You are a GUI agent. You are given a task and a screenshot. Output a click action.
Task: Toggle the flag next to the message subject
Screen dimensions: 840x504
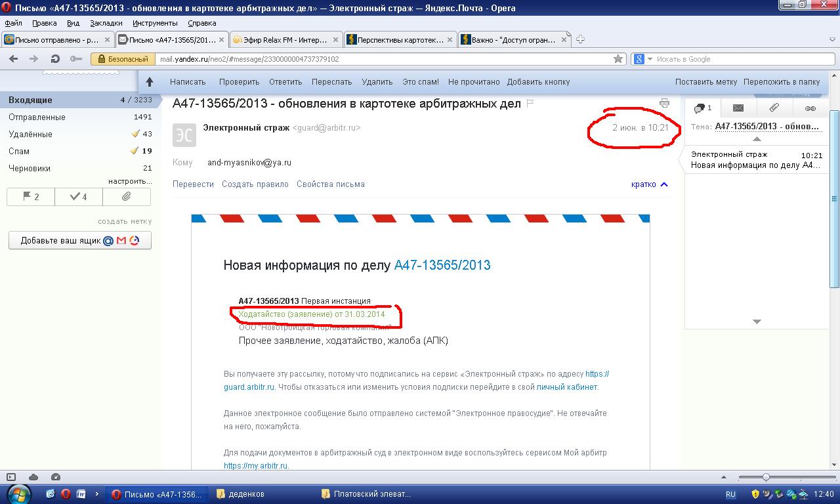tap(530, 104)
